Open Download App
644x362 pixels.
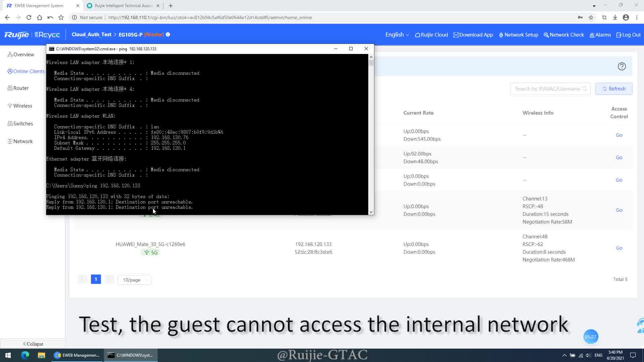[x=473, y=35]
